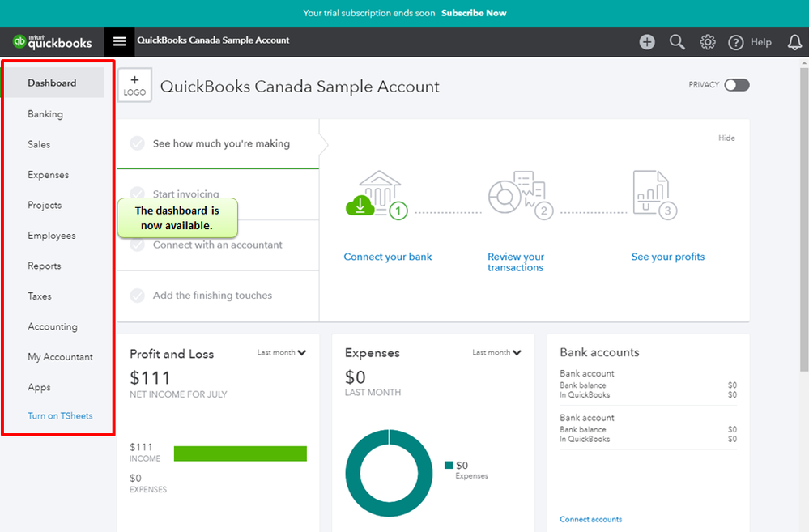Open the notifications bell
809x532 pixels.
tap(794, 42)
